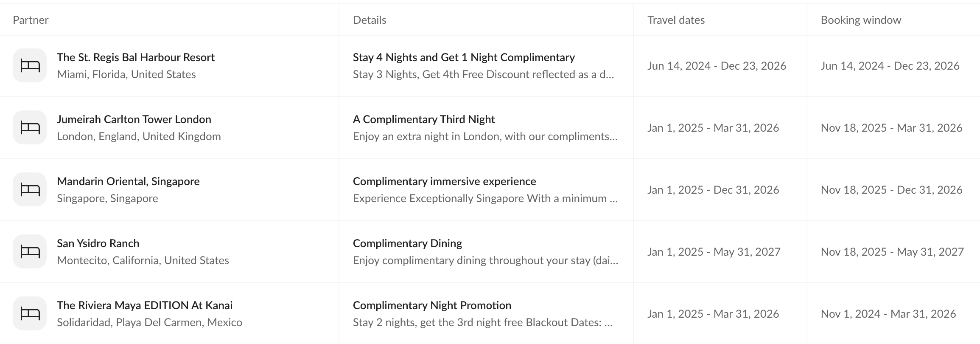
Task: Open The St. Regis Bal Harbour Resort listing
Action: 136,57
